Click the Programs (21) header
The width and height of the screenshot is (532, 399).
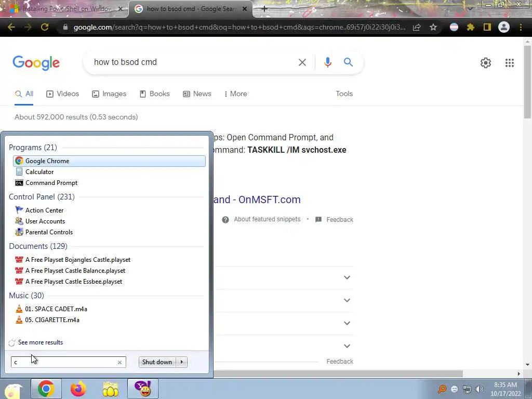click(x=33, y=148)
